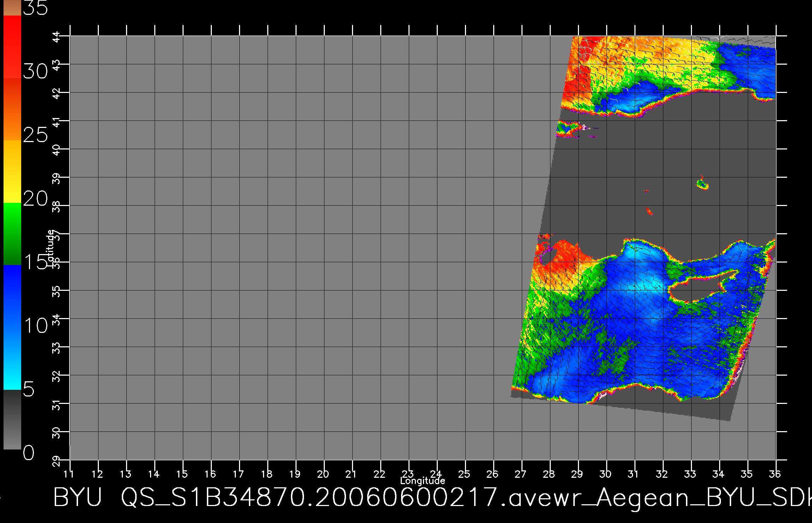This screenshot has height=523, width=812.
Task: Click longitude tick label 14
Action: tap(154, 474)
